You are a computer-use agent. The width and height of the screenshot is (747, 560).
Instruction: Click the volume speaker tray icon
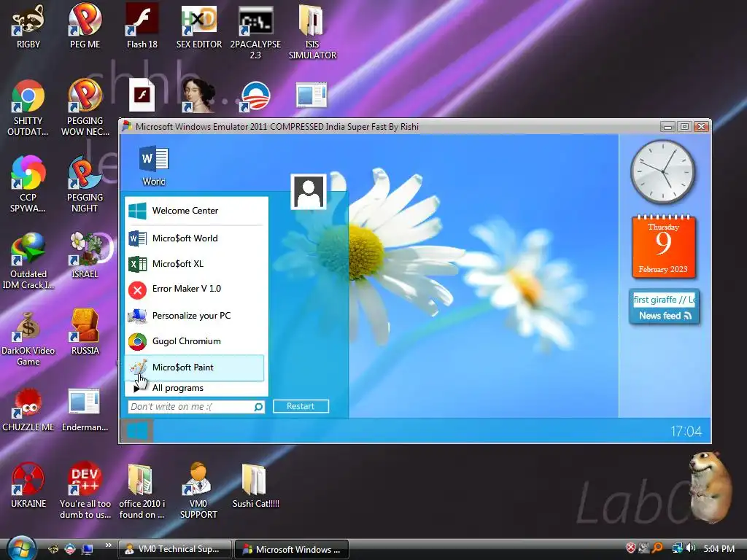pyautogui.click(x=690, y=548)
